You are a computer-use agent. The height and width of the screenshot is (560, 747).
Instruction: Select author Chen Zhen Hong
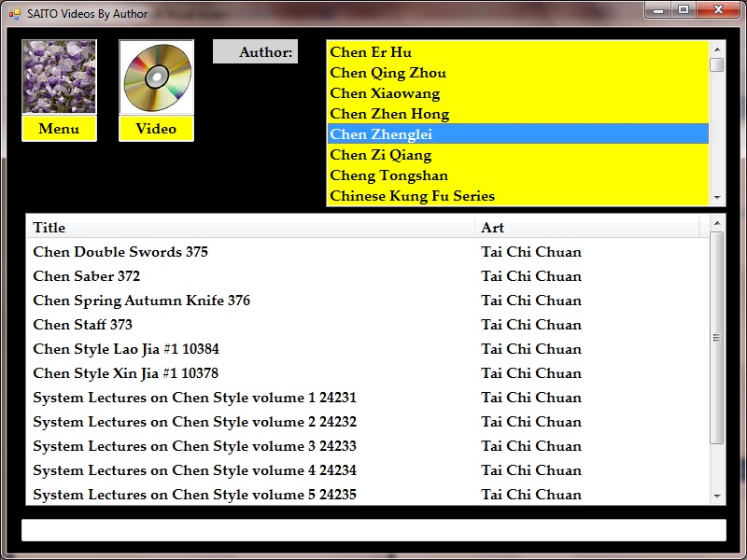click(518, 113)
